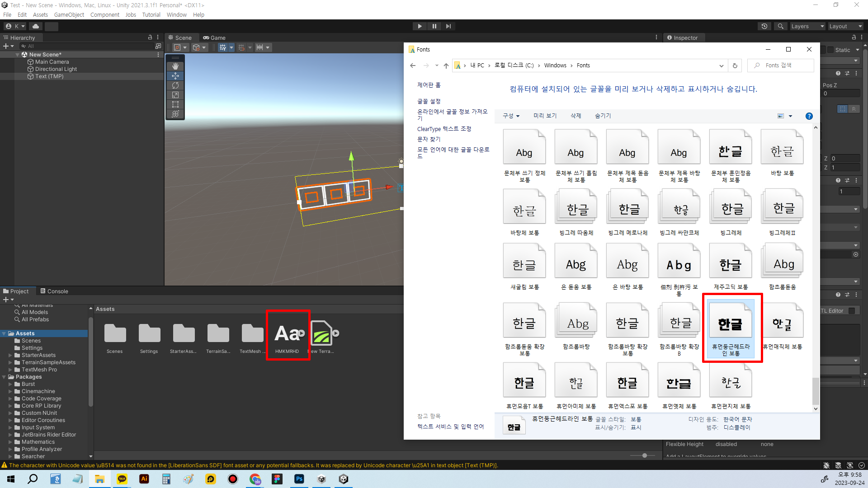Select the Rect tool in Scene toolbar
This screenshot has width=868, height=488.
[175, 104]
